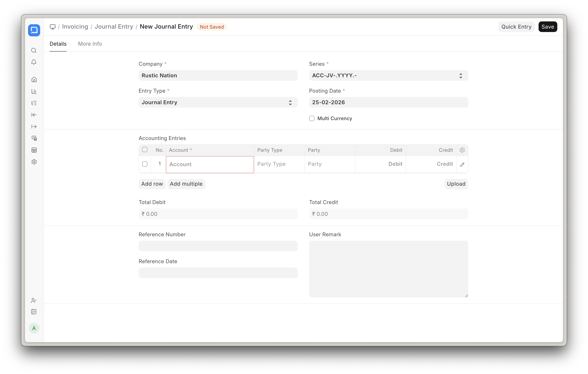The height and width of the screenshot is (374, 588).
Task: Click the Add row button
Action: coord(152,184)
